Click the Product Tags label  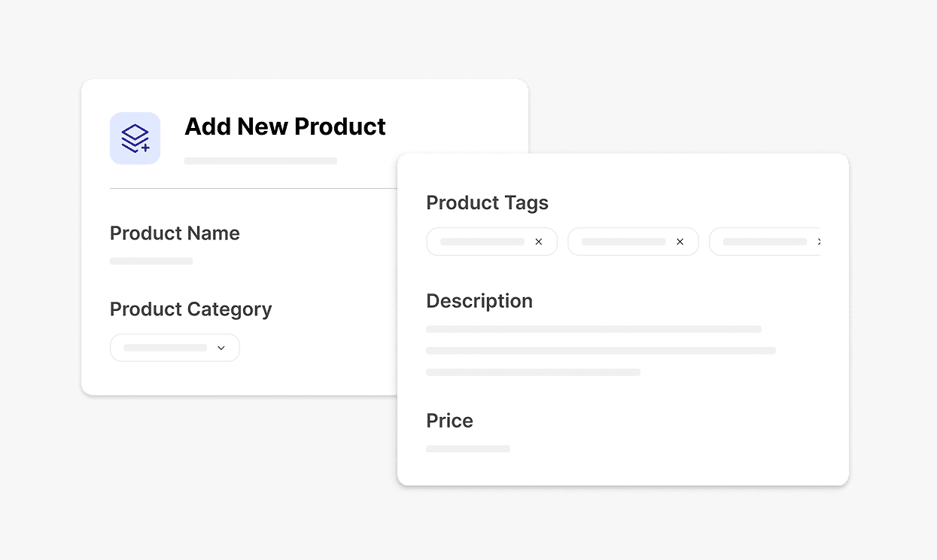click(487, 202)
